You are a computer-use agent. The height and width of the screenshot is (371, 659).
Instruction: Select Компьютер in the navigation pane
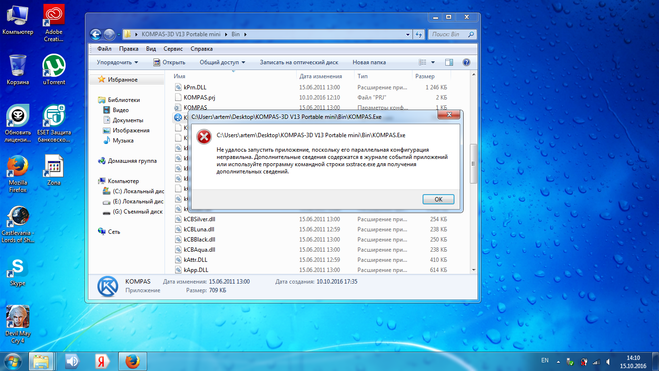pos(119,181)
